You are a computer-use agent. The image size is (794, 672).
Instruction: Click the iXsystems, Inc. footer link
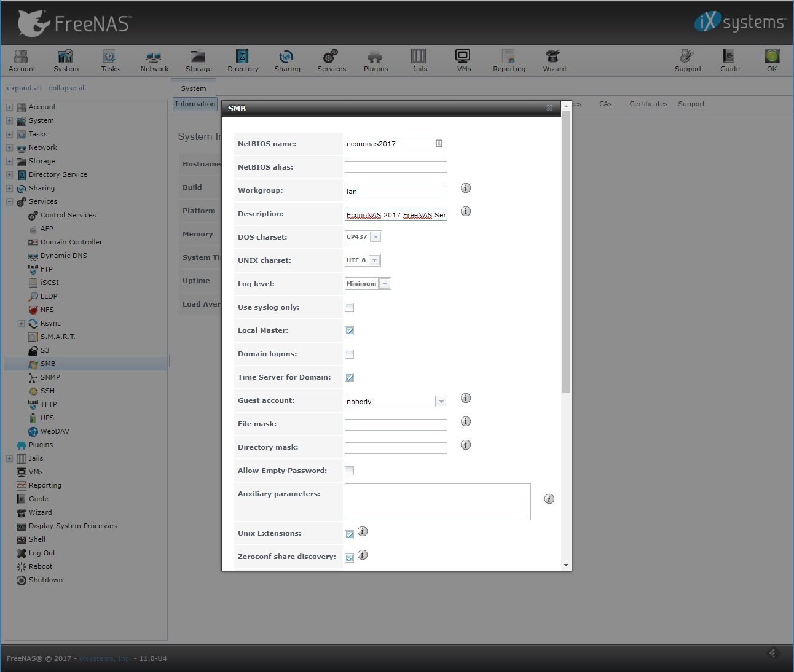[x=104, y=658]
